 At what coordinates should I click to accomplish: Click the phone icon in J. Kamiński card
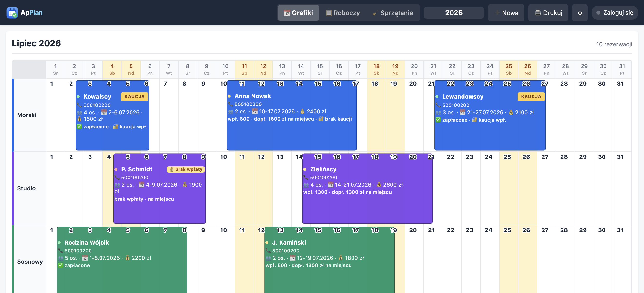(268, 251)
